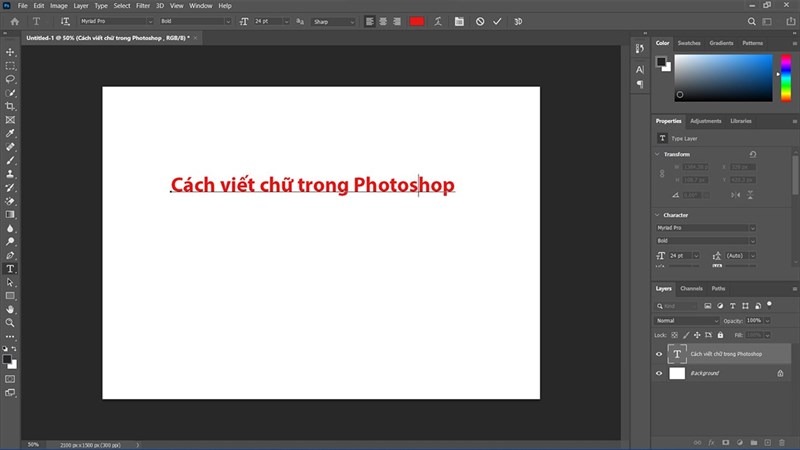Commit current text edits checkmark
Screen dimensions: 800x450
click(497, 21)
